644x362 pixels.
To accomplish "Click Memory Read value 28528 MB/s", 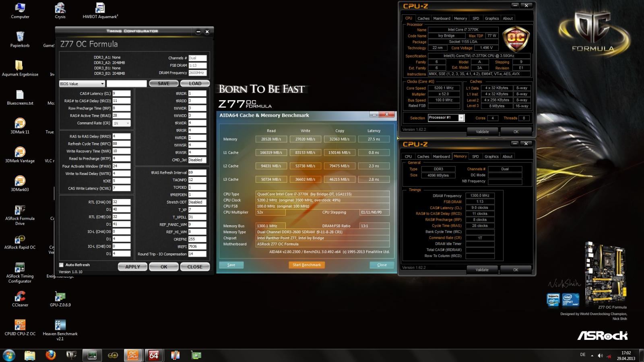I will [x=271, y=139].
